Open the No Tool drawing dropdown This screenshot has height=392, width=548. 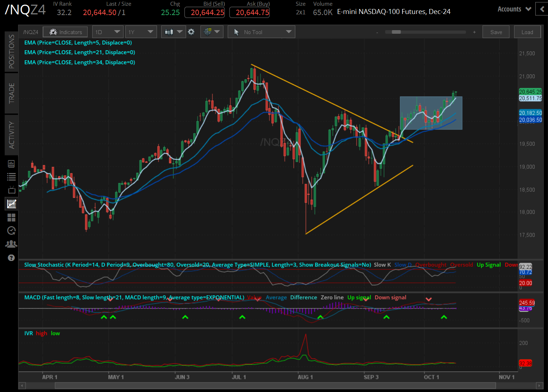261,32
